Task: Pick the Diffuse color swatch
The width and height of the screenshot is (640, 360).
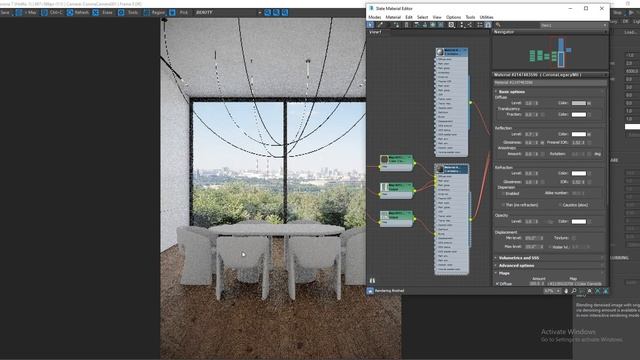Action: [578, 103]
